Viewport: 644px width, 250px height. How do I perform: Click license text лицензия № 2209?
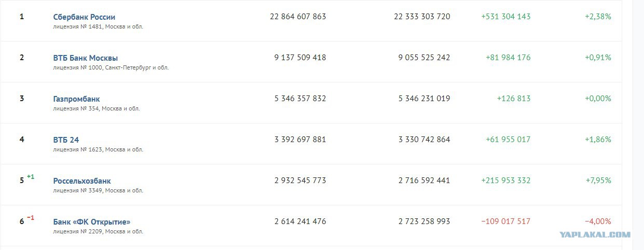coord(77,231)
